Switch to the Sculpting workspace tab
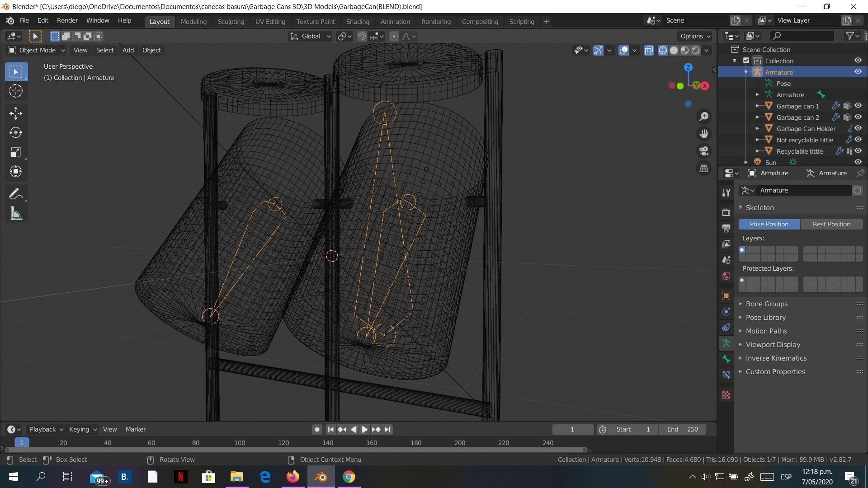This screenshot has height=488, width=868. 231,21
